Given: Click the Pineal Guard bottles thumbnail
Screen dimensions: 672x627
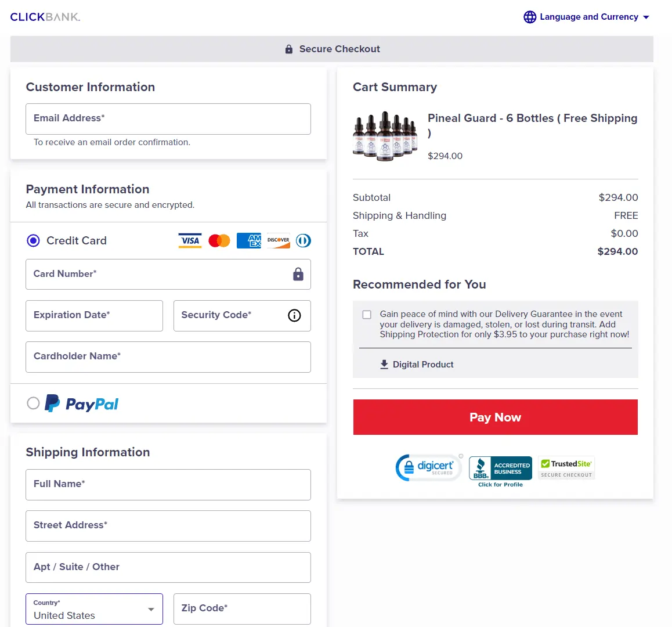Looking at the screenshot, I should pyautogui.click(x=385, y=136).
